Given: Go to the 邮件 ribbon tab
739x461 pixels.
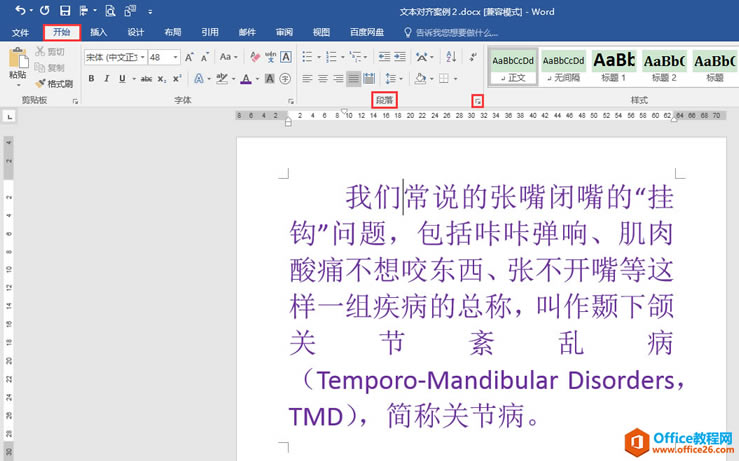Looking at the screenshot, I should [247, 32].
